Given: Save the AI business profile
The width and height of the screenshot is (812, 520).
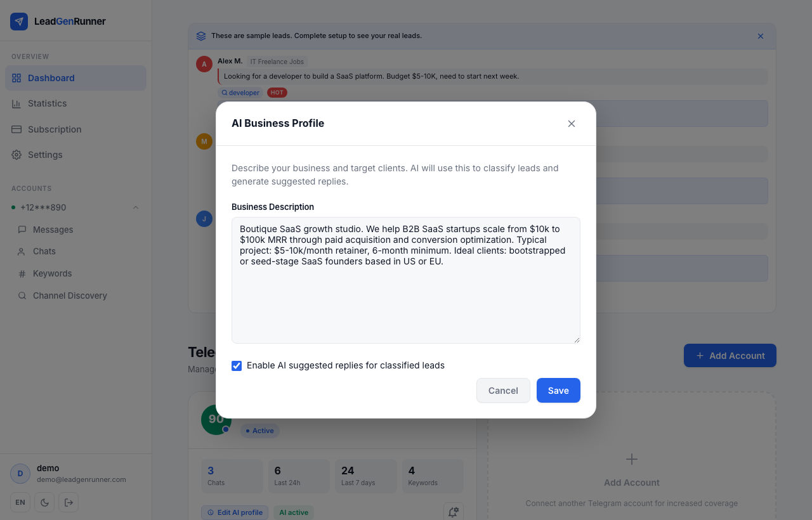Looking at the screenshot, I should point(558,391).
